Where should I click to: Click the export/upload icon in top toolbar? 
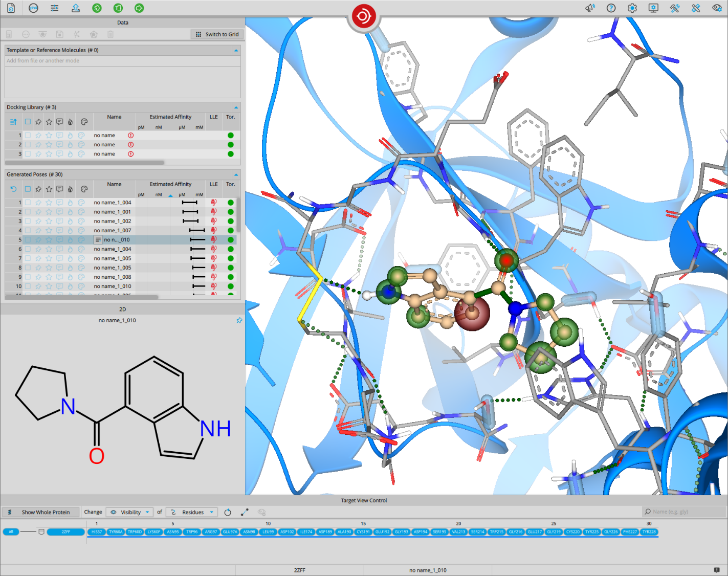click(x=76, y=8)
